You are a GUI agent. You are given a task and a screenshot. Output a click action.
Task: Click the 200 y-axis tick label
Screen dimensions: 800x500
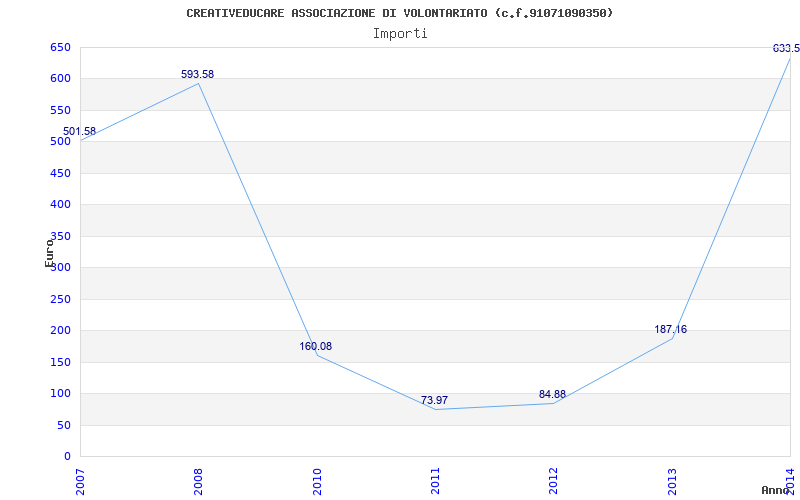60,331
